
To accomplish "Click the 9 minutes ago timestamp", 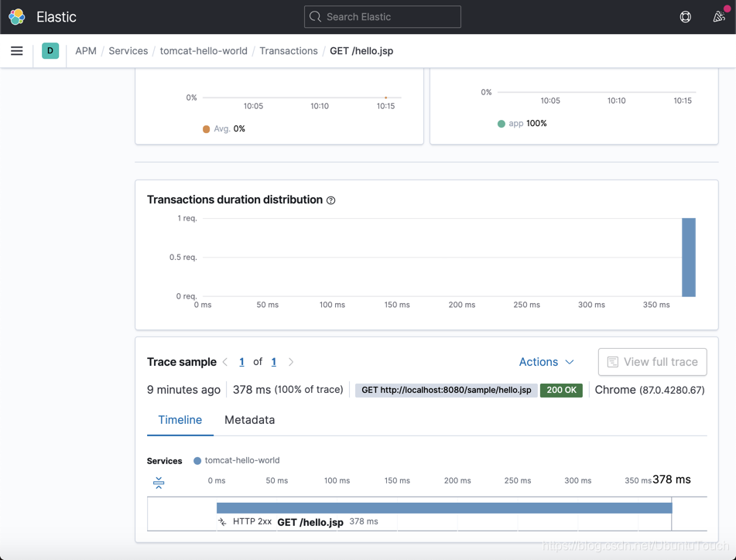I will (x=183, y=390).
